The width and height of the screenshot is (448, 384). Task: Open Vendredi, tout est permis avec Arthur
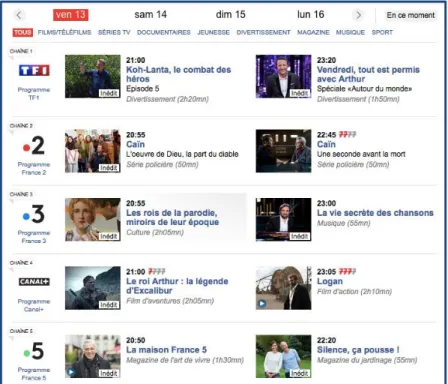pyautogui.click(x=368, y=74)
